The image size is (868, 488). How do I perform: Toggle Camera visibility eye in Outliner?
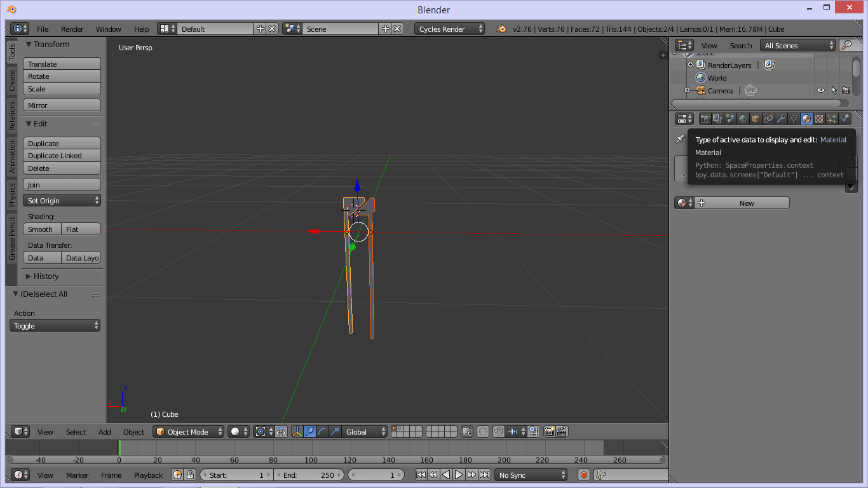[x=821, y=90]
